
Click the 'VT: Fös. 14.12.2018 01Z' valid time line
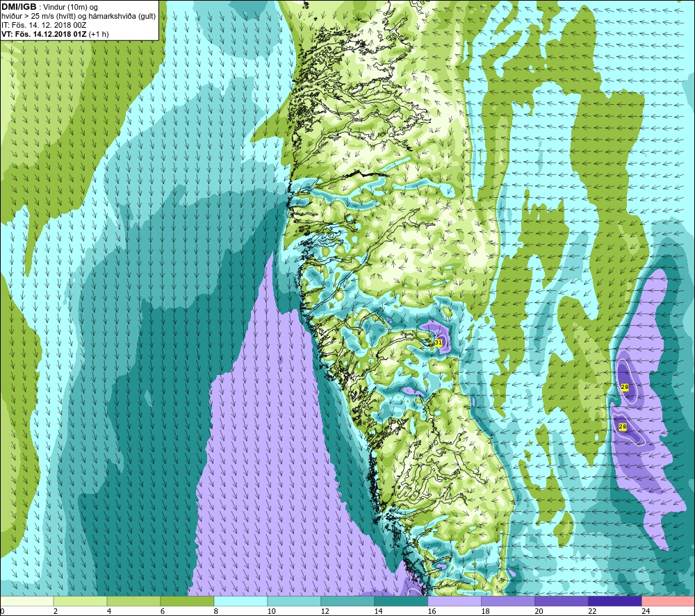click(x=44, y=34)
